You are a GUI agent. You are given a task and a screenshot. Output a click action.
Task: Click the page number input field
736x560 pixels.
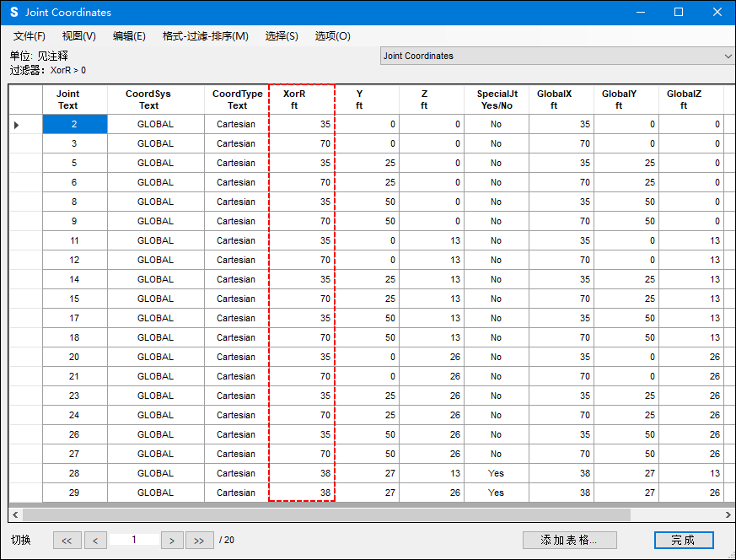tap(134, 540)
